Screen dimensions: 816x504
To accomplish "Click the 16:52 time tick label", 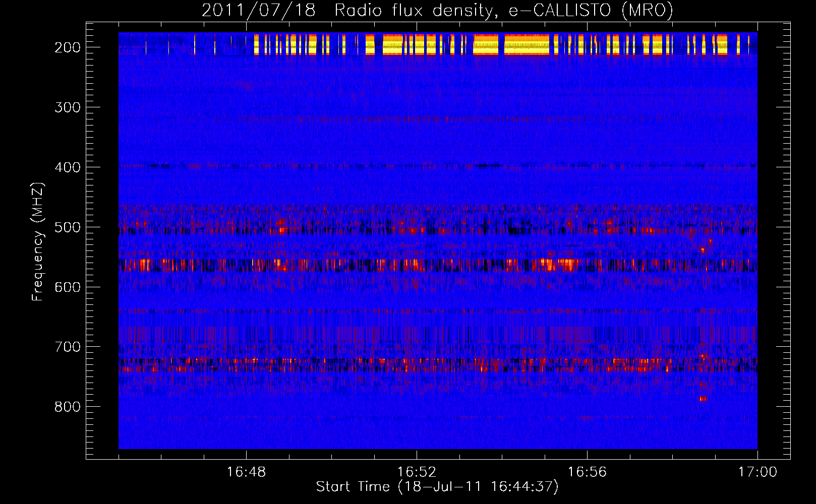I will pos(417,472).
